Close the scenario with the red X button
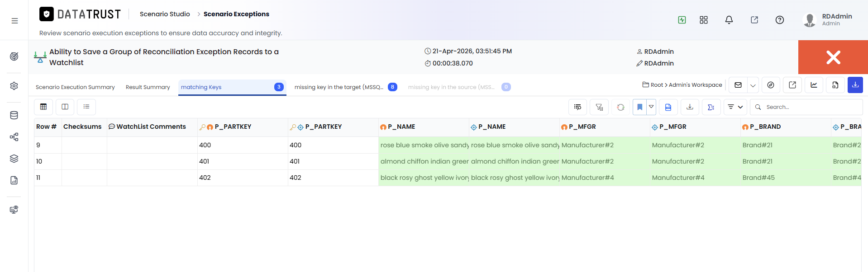 tap(833, 57)
